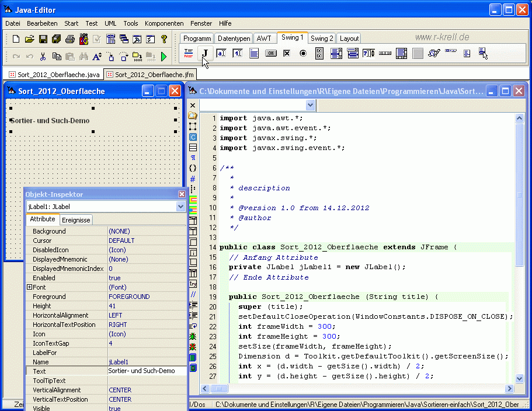Switch to the Swing 2 palette tab

click(x=322, y=39)
